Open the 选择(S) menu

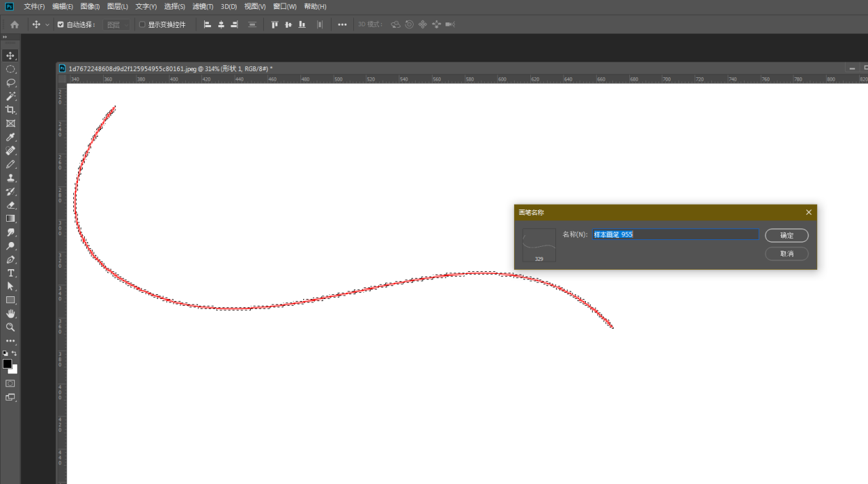tap(174, 6)
